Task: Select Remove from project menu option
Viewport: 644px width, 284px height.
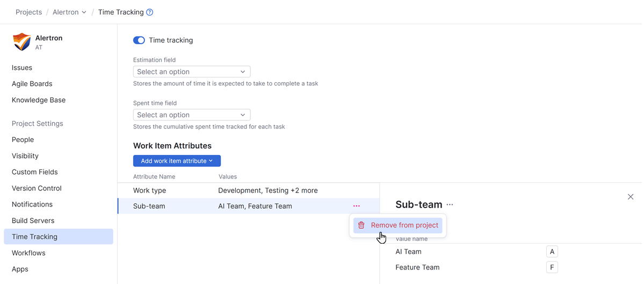Action: click(404, 225)
